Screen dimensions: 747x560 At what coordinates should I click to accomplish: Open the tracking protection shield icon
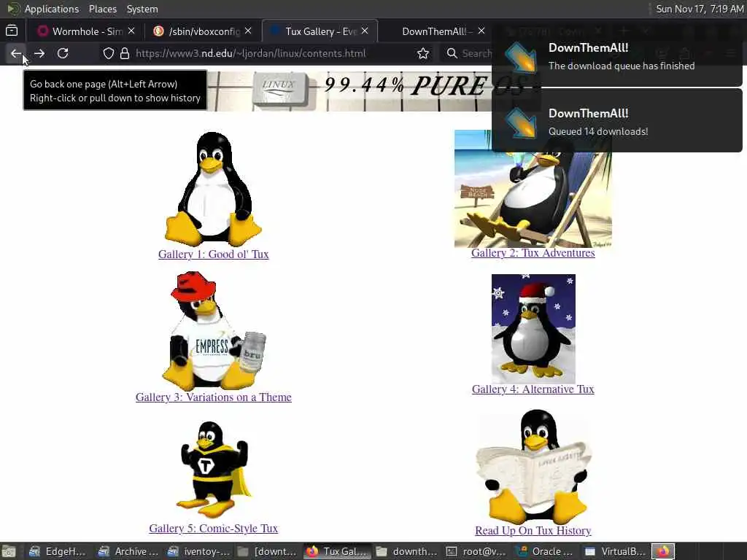pos(109,53)
